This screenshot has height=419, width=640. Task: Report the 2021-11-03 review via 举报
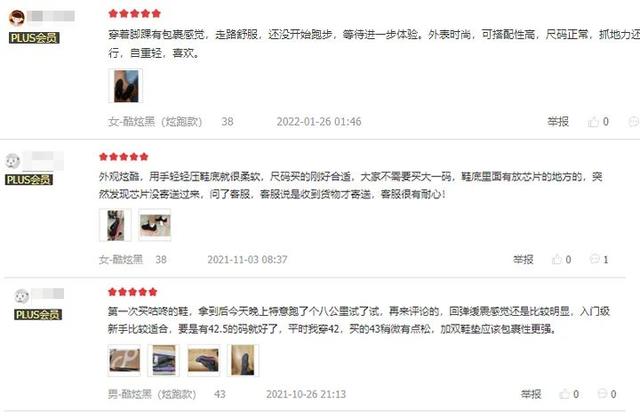pos(523,259)
